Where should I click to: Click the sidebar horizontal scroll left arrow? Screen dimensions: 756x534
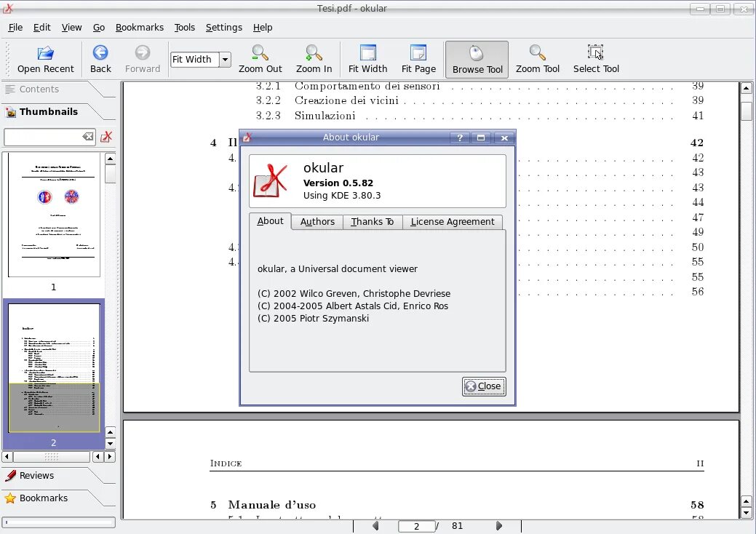coord(7,456)
